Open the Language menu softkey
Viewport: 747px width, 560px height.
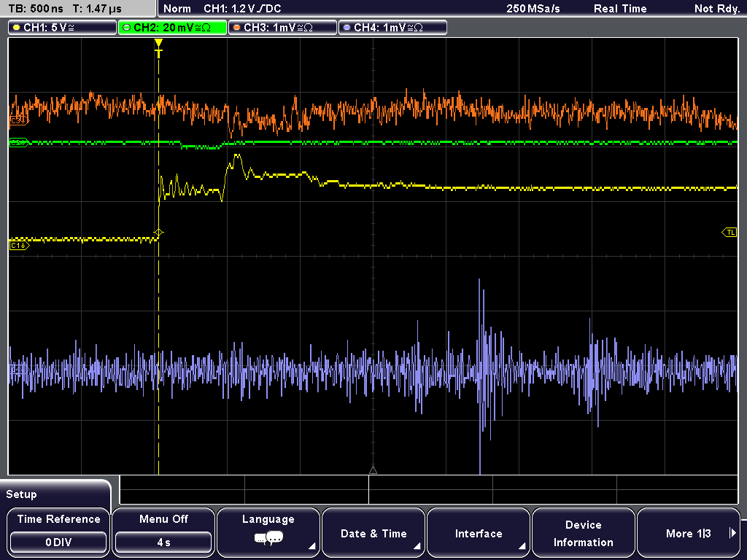click(268, 532)
